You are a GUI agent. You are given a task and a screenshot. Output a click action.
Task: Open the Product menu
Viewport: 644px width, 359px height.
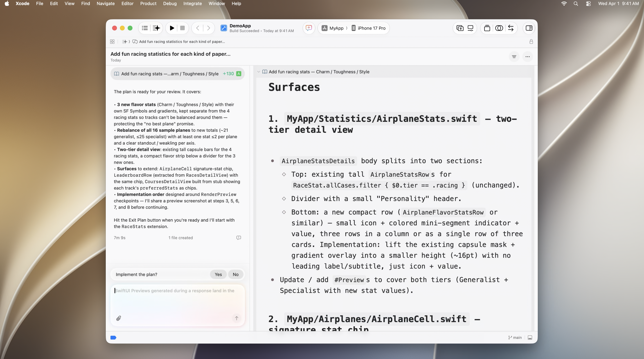click(148, 4)
